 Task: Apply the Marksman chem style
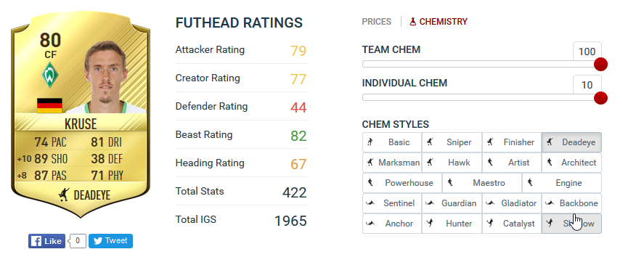coord(392,163)
